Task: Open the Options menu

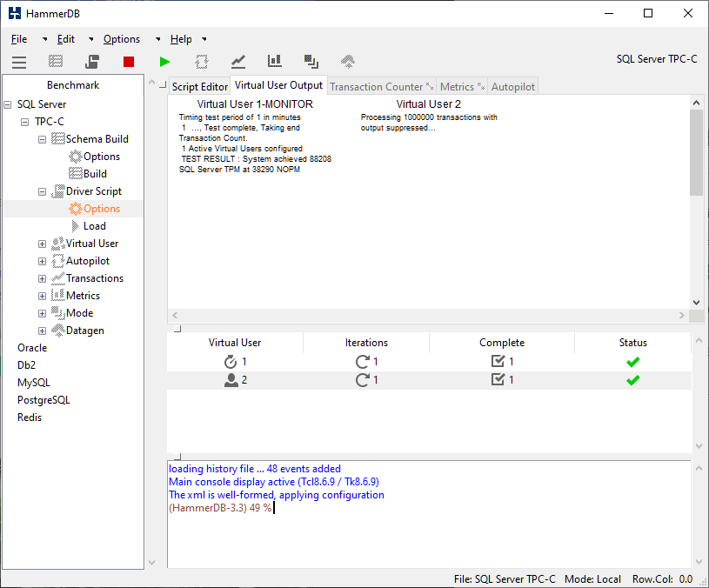Action: point(122,39)
